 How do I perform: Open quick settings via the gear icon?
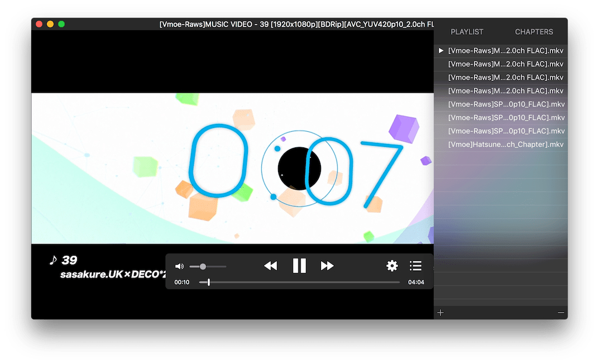[392, 266]
